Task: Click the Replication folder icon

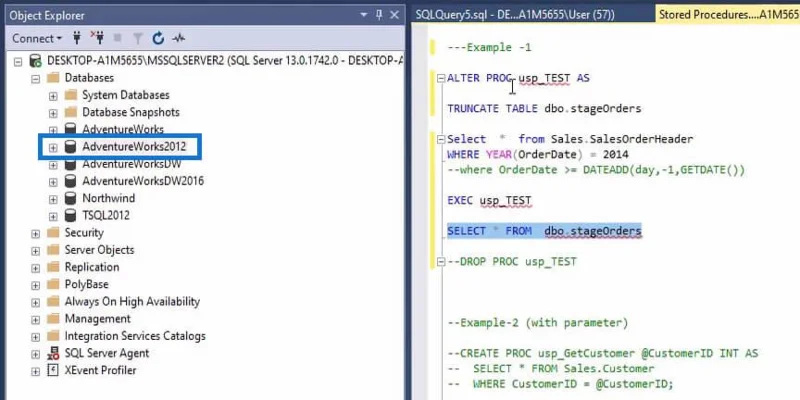Action: pos(53,267)
